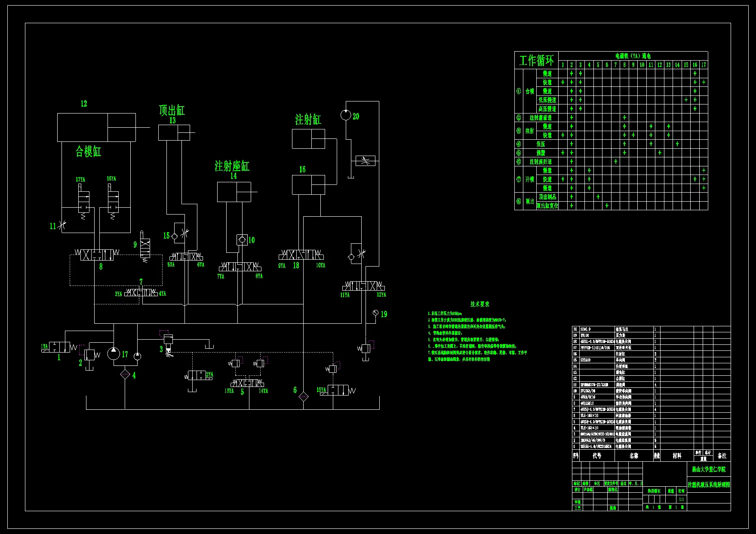Select relief valve symbol labeled 2
This screenshot has height=534, width=756.
coord(89,355)
